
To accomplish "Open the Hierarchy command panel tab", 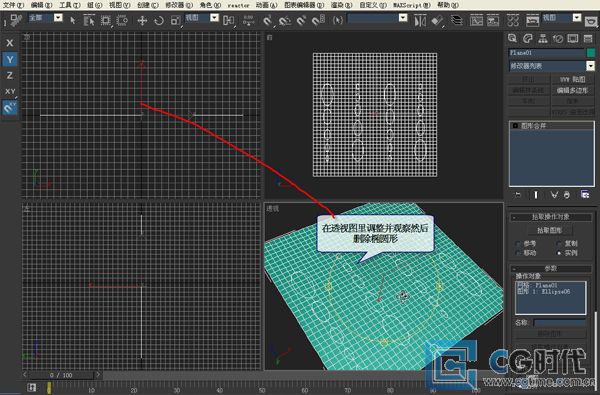I will pos(543,38).
